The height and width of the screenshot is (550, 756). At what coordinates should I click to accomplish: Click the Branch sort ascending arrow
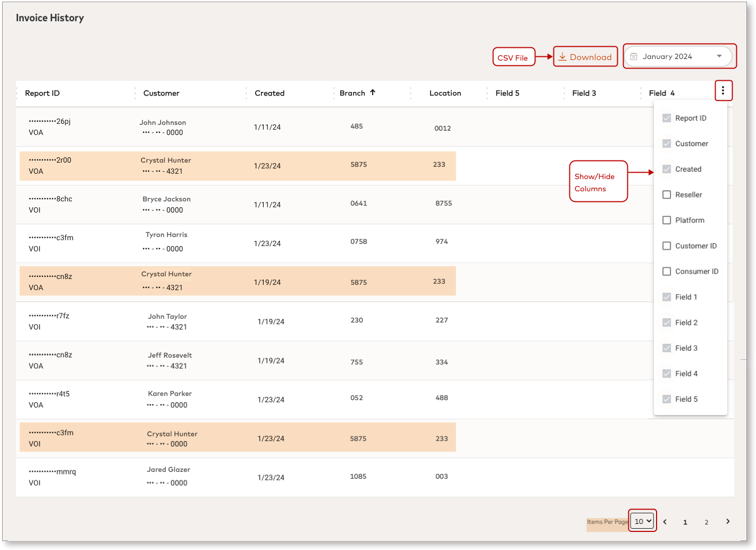pyautogui.click(x=373, y=92)
